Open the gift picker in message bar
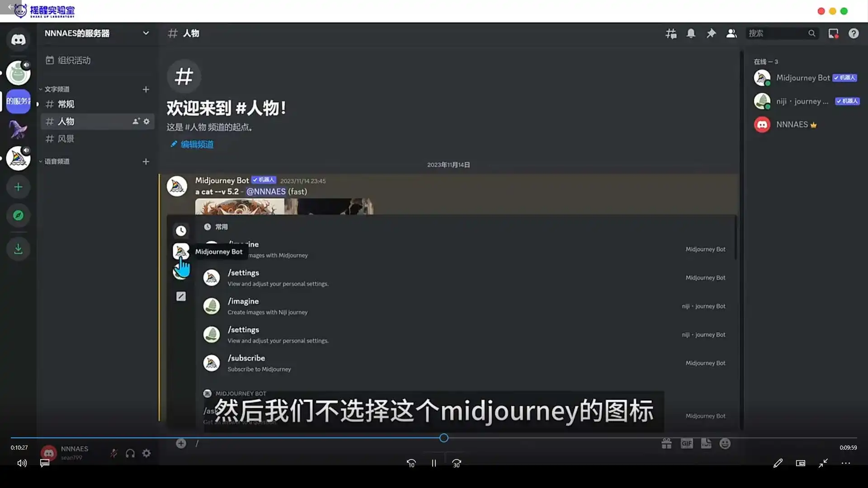 (x=666, y=443)
